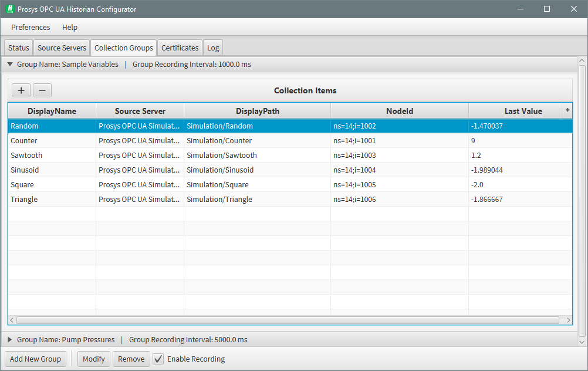Click the Prosys application icon in title bar
Viewport: 588px width, 371px height.
pyautogui.click(x=9, y=9)
